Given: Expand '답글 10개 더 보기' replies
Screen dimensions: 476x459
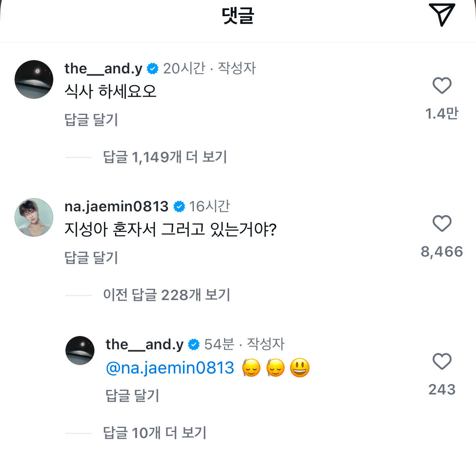Looking at the screenshot, I should point(155,433).
